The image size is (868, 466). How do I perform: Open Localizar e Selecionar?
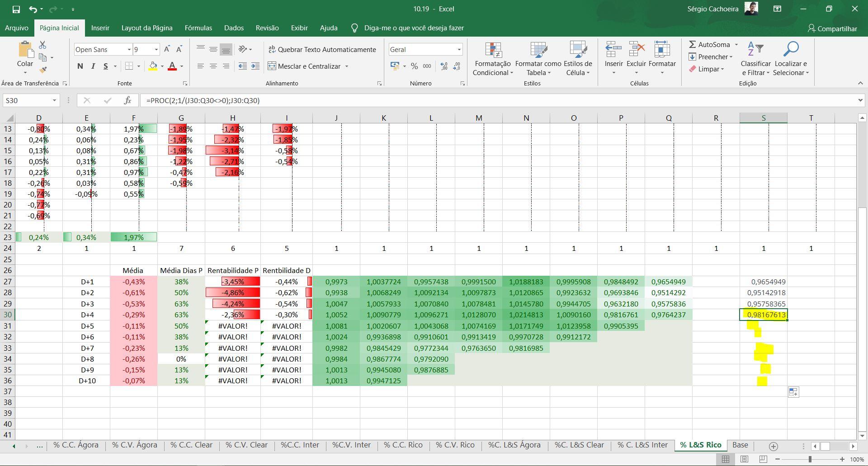coord(791,59)
